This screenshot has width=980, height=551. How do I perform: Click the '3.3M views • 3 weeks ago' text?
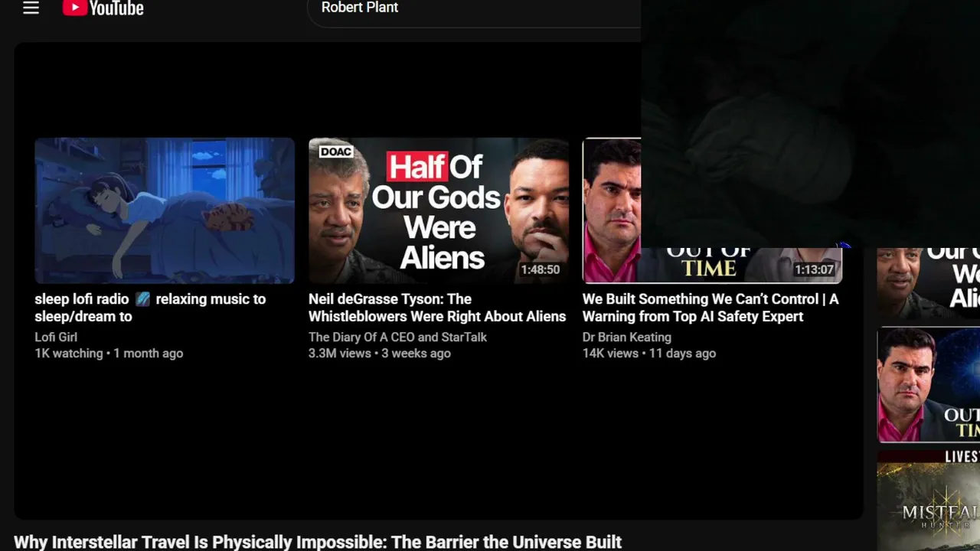380,354
